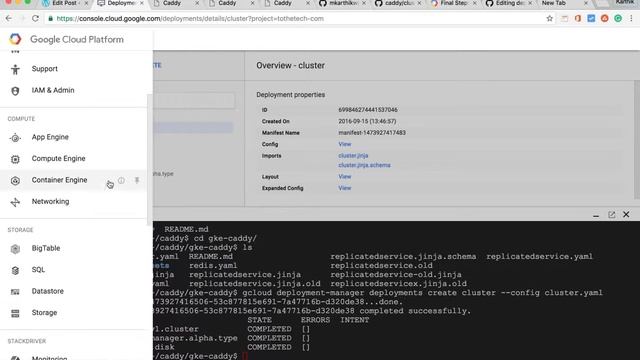Click the Overview - cluster heading
This screenshot has width=640, height=360.
coord(291,65)
